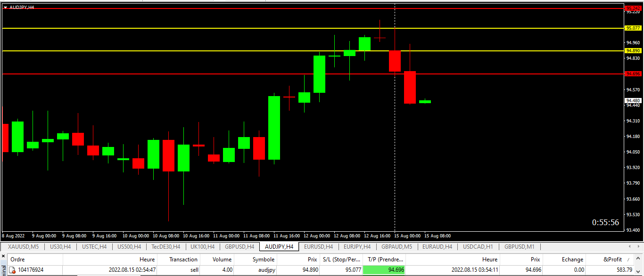The image size is (644, 276).
Task: Close the terminal panel with the X
Action: 3,257
